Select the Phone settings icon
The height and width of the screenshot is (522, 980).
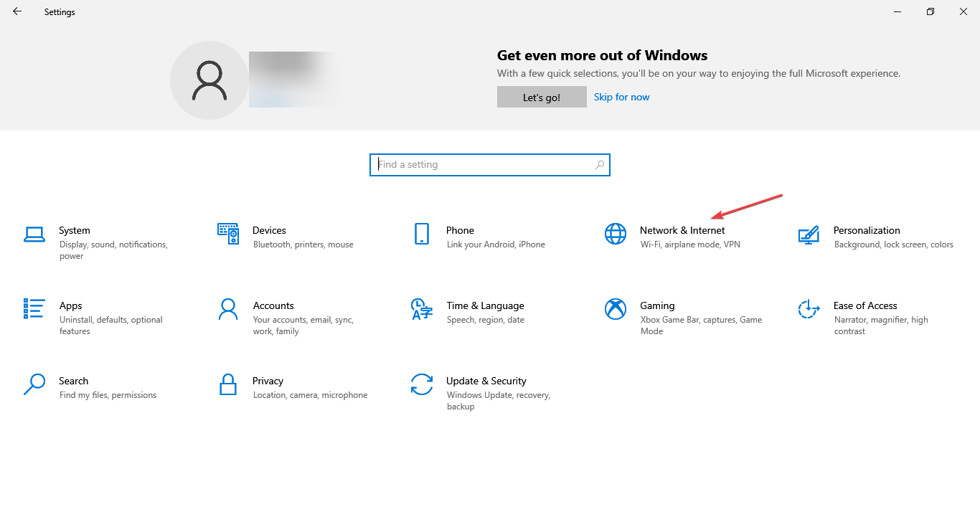pos(422,234)
